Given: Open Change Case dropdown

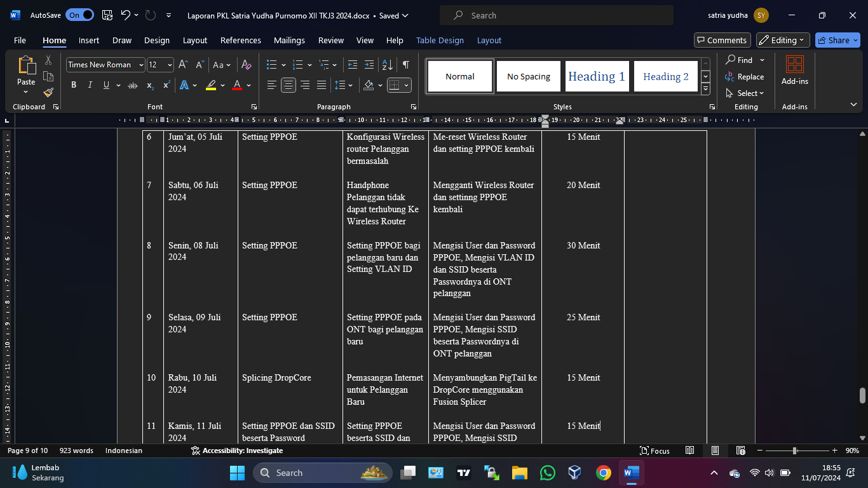Looking at the screenshot, I should point(222,65).
